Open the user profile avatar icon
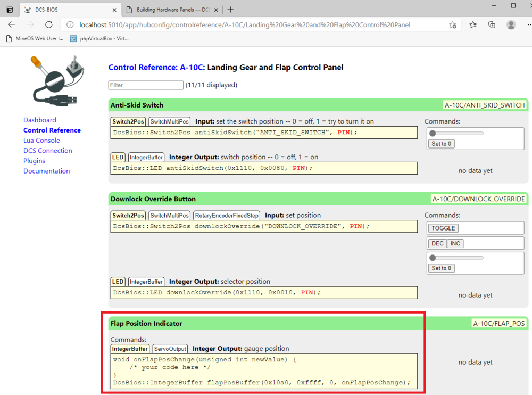 coord(511,24)
